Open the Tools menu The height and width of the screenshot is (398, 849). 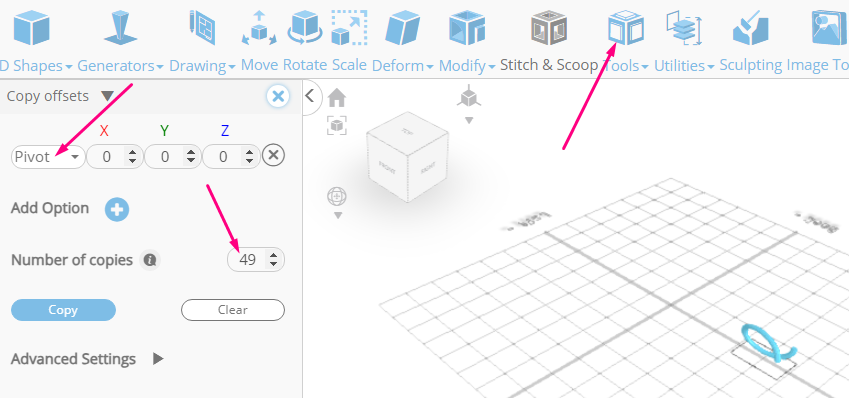625,66
